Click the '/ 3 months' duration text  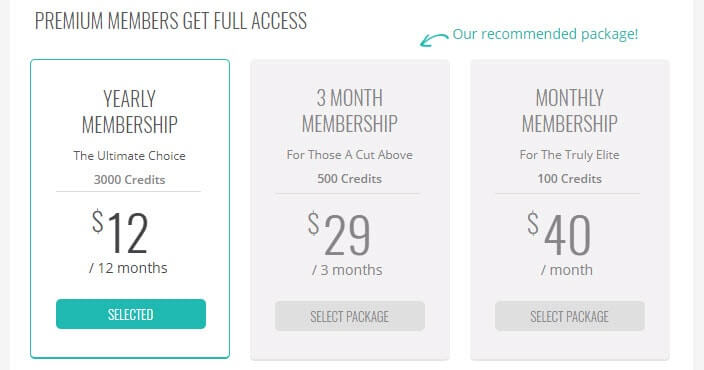(347, 270)
